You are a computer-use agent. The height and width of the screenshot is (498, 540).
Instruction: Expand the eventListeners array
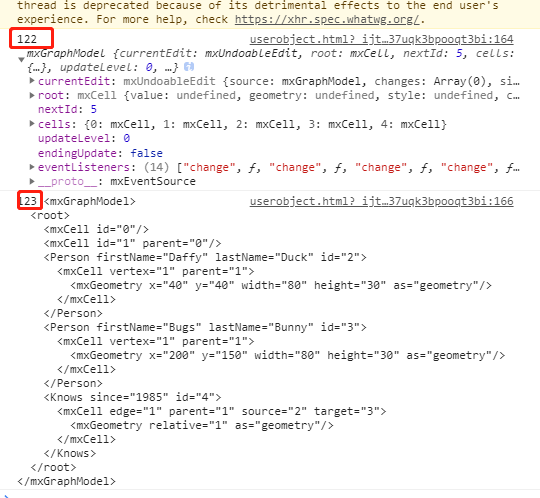(x=32, y=167)
